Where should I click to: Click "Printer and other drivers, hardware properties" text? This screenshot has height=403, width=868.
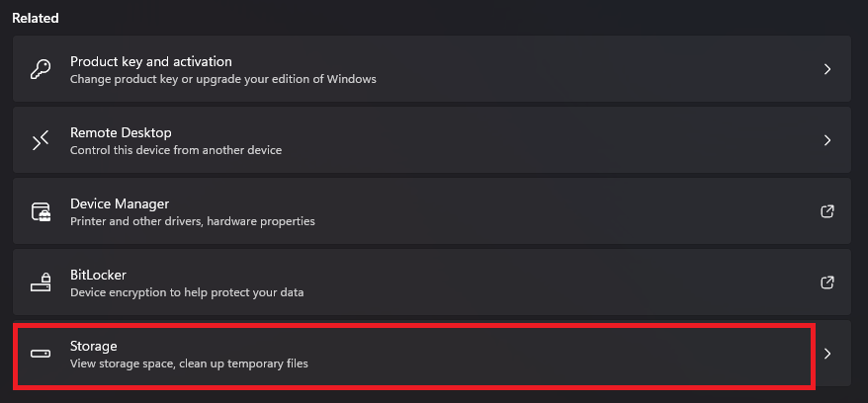pos(193,221)
